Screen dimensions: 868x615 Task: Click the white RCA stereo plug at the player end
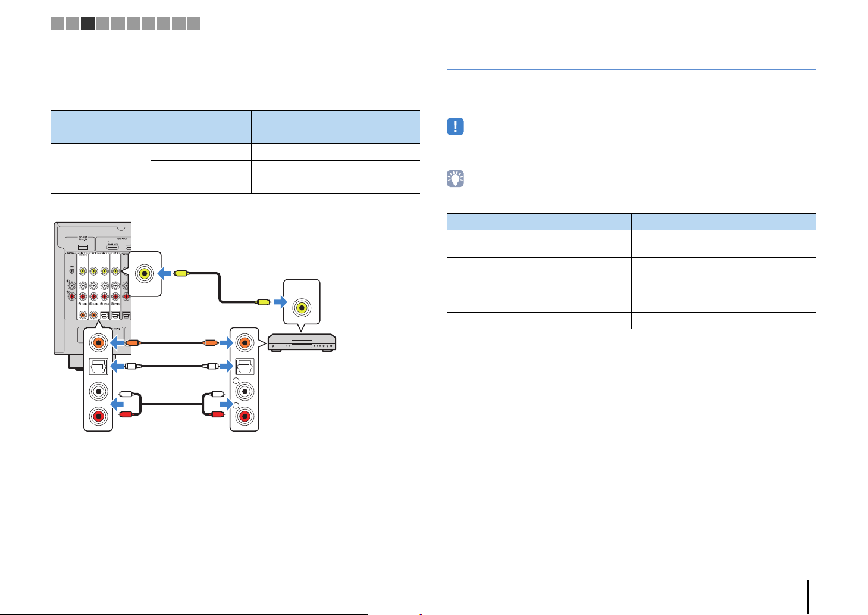click(217, 394)
